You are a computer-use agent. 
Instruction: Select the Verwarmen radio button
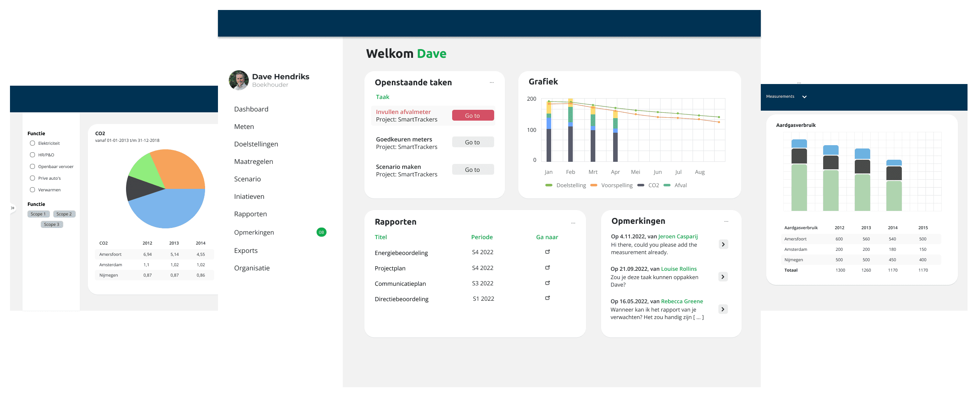tap(32, 190)
